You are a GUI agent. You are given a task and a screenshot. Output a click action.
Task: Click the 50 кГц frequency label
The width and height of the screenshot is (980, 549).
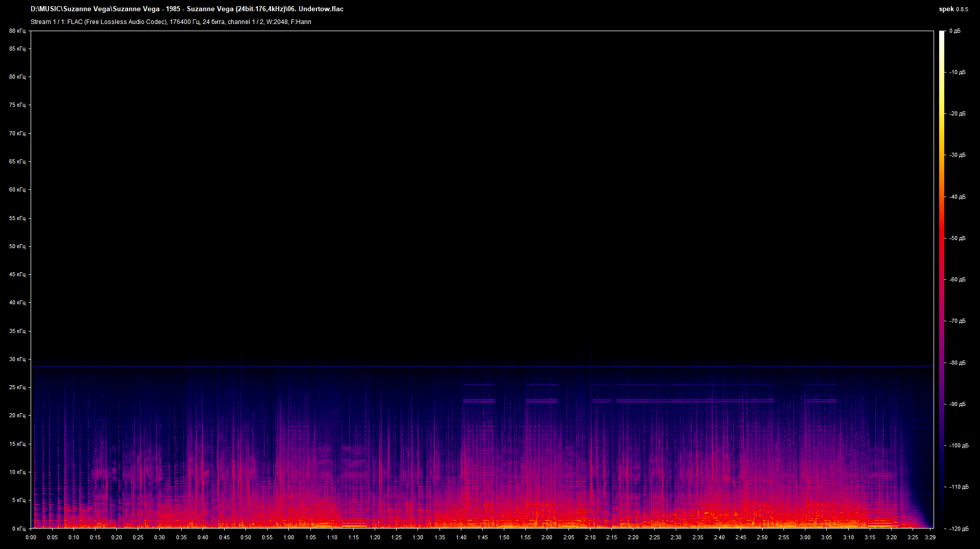(x=17, y=247)
